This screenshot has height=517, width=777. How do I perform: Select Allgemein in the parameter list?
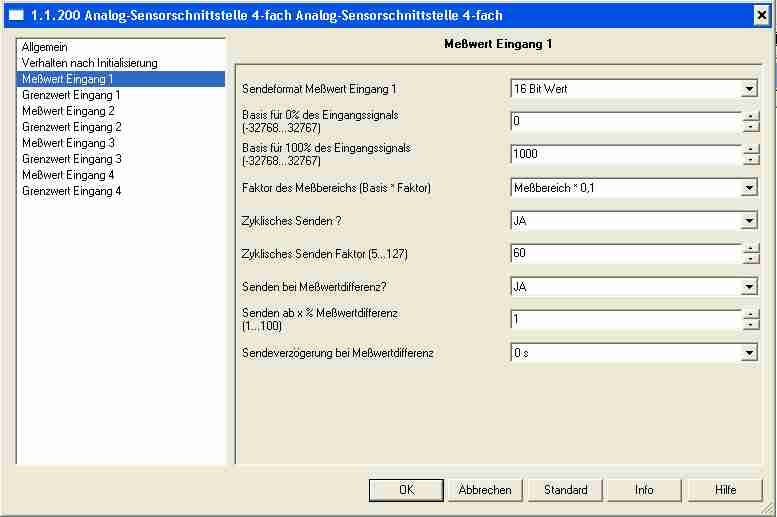pyautogui.click(x=45, y=47)
